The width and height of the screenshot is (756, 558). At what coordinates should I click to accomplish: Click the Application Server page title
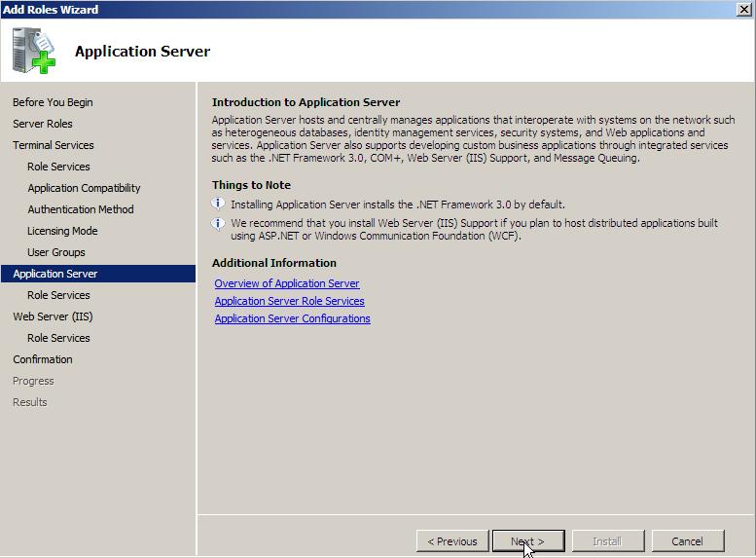tap(142, 52)
